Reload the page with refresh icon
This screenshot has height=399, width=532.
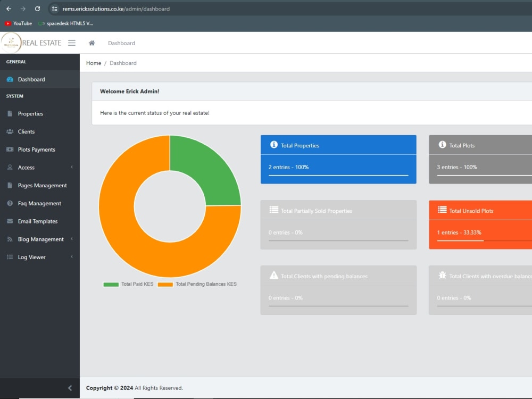(37, 9)
